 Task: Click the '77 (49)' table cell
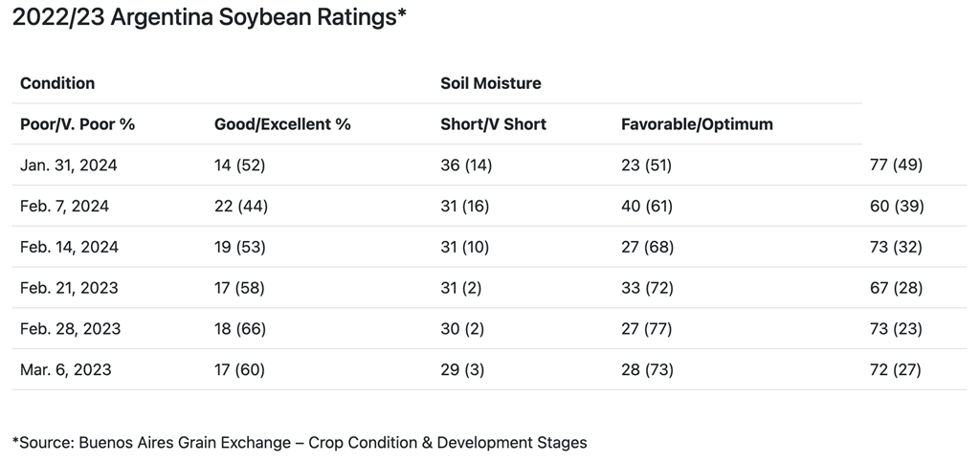[x=895, y=165]
